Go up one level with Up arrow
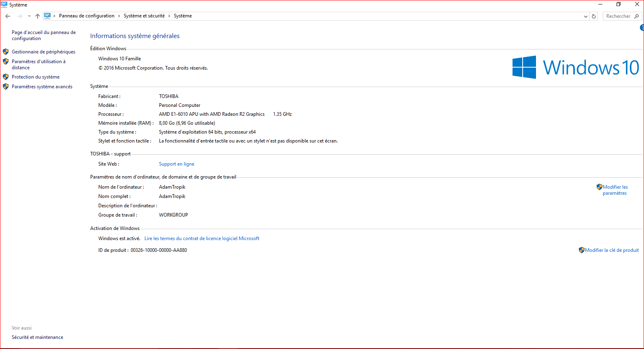The height and width of the screenshot is (349, 644). click(x=38, y=16)
